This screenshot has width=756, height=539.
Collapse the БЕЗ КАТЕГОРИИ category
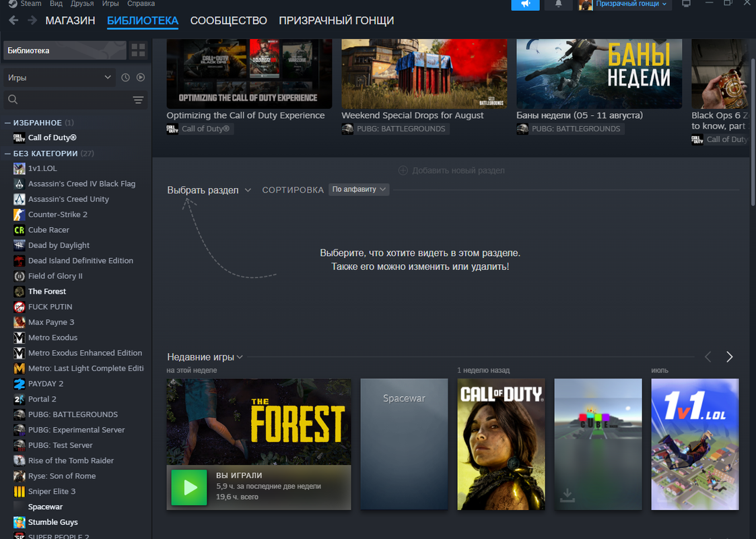point(7,154)
